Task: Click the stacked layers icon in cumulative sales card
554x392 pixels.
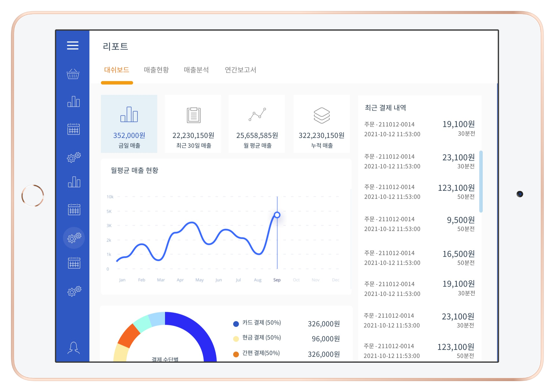Action: tap(322, 115)
